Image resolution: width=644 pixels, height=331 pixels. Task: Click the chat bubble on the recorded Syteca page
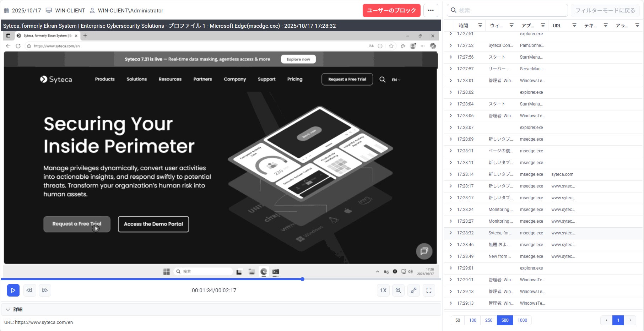click(424, 251)
